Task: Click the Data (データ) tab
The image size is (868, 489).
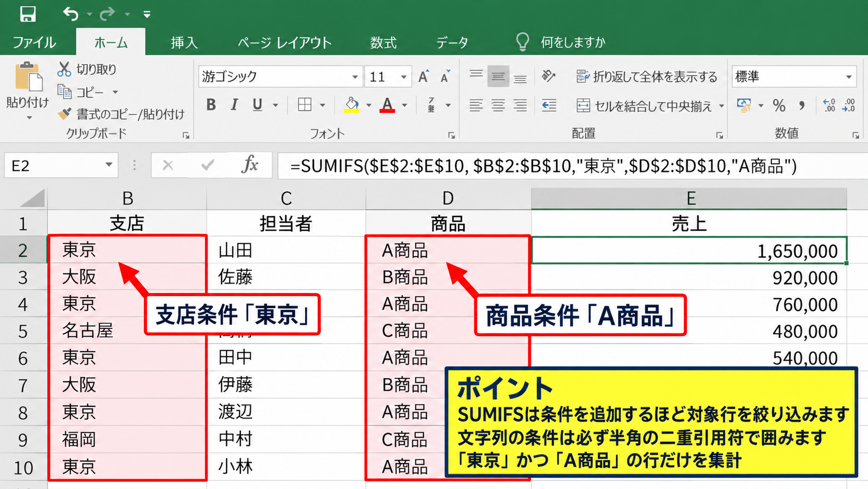Action: tap(452, 42)
